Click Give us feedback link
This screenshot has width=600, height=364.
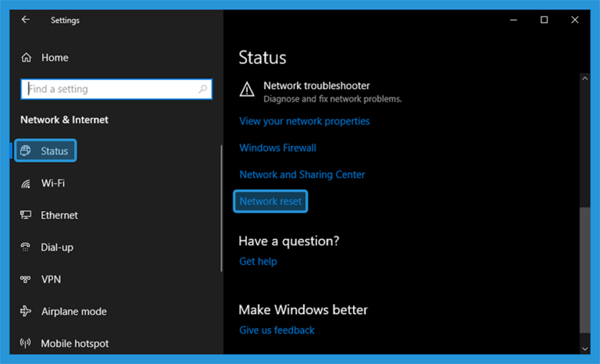coord(277,330)
